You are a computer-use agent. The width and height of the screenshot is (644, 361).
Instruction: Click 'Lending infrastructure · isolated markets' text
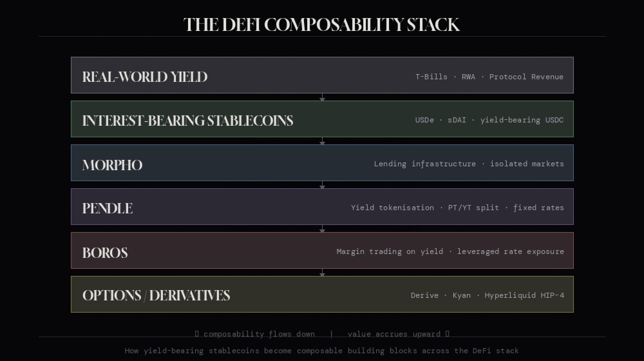click(x=469, y=164)
